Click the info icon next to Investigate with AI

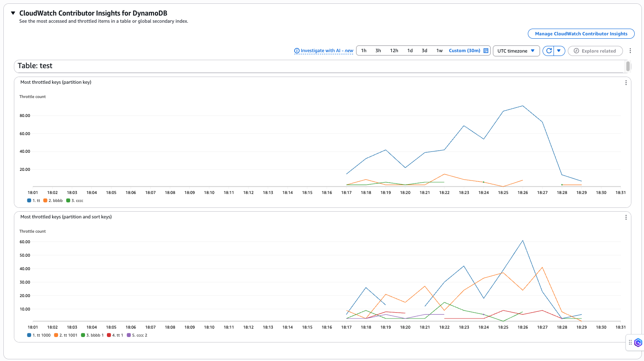click(296, 50)
